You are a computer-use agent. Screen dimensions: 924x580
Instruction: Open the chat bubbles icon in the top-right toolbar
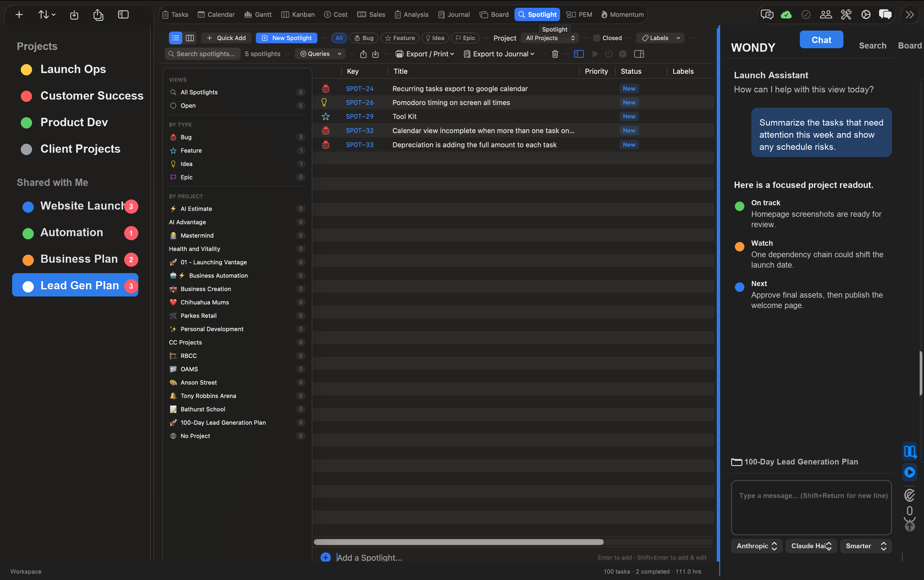click(x=767, y=14)
